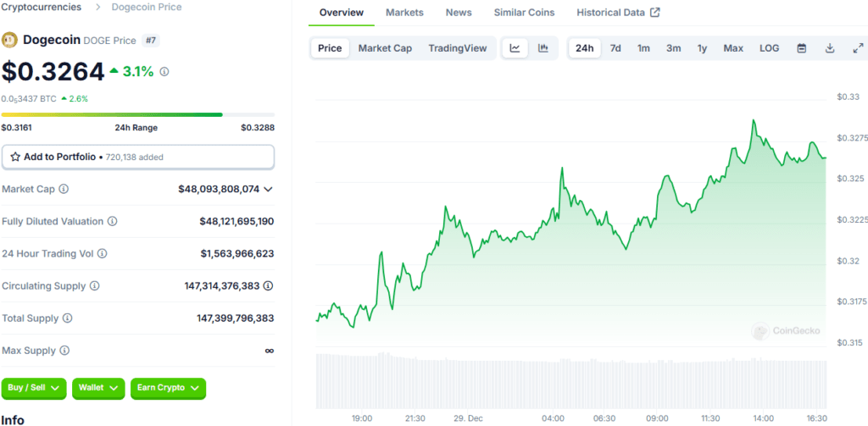Click the #7 rank badge
Image resolution: width=868 pixels, height=426 pixels.
point(151,40)
